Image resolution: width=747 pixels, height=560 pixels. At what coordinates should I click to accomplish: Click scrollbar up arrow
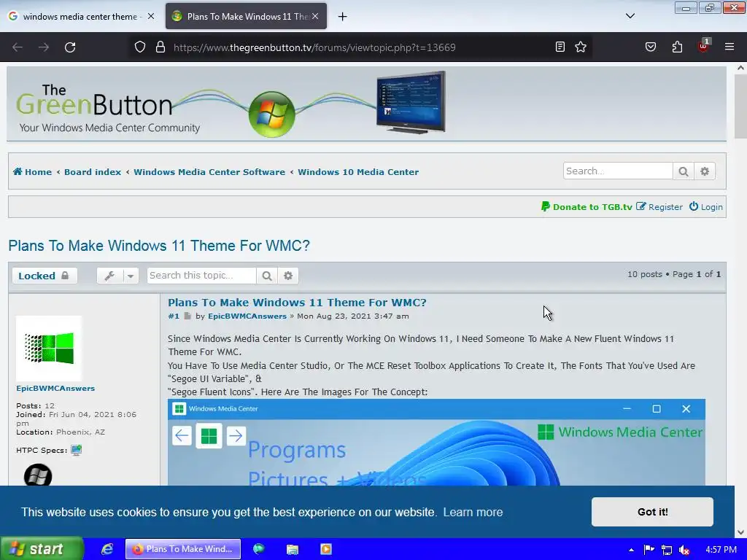pos(740,68)
